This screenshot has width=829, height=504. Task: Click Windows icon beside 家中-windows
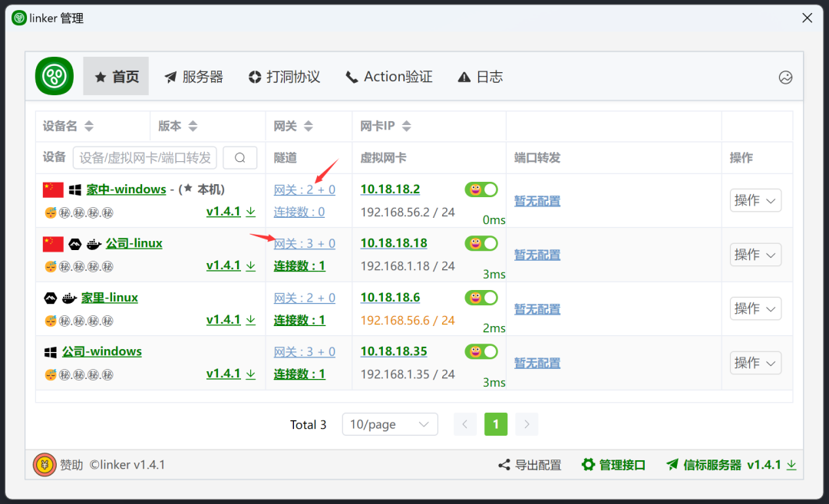pyautogui.click(x=75, y=189)
